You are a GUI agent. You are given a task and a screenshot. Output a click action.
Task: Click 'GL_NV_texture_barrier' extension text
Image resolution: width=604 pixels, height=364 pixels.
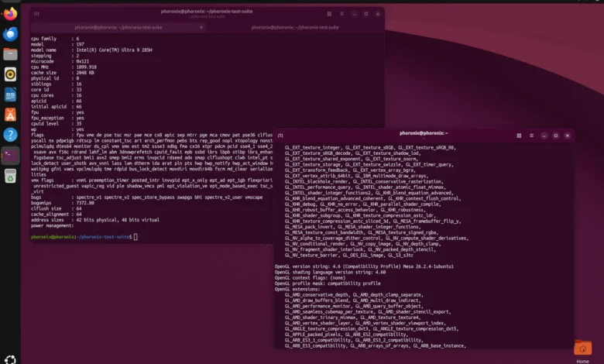tap(311, 256)
